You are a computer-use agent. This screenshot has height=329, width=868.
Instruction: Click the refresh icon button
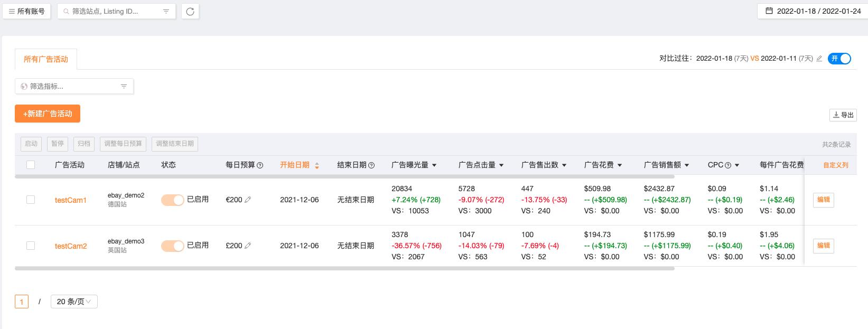(x=190, y=11)
